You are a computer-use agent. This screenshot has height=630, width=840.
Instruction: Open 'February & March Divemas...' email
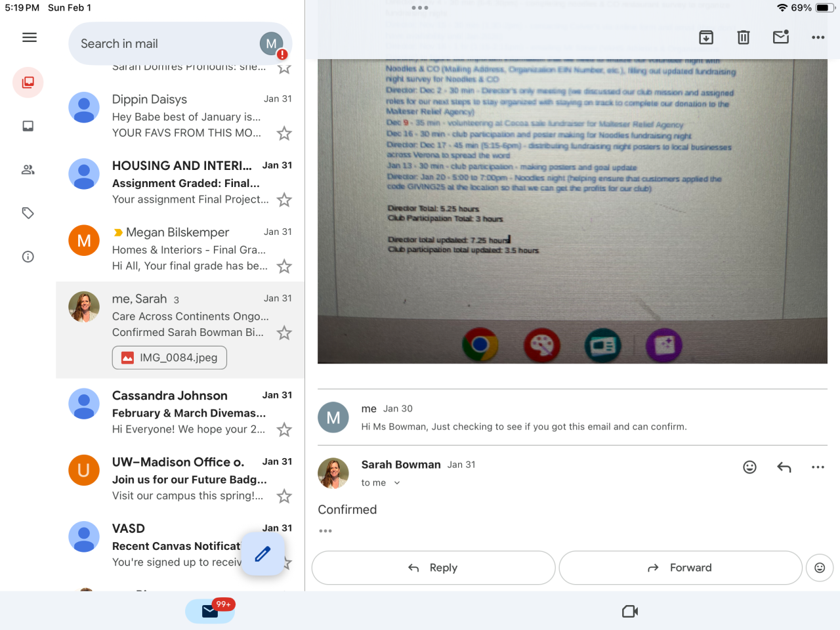point(180,412)
